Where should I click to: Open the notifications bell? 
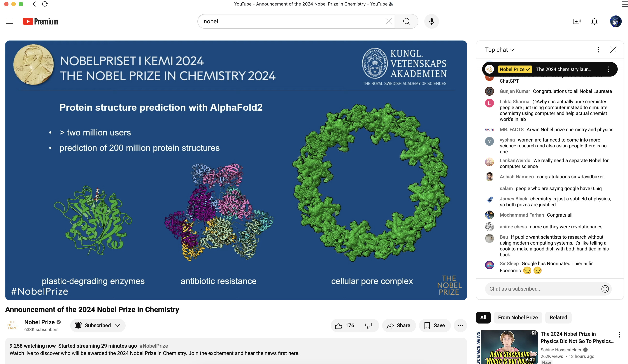594,21
